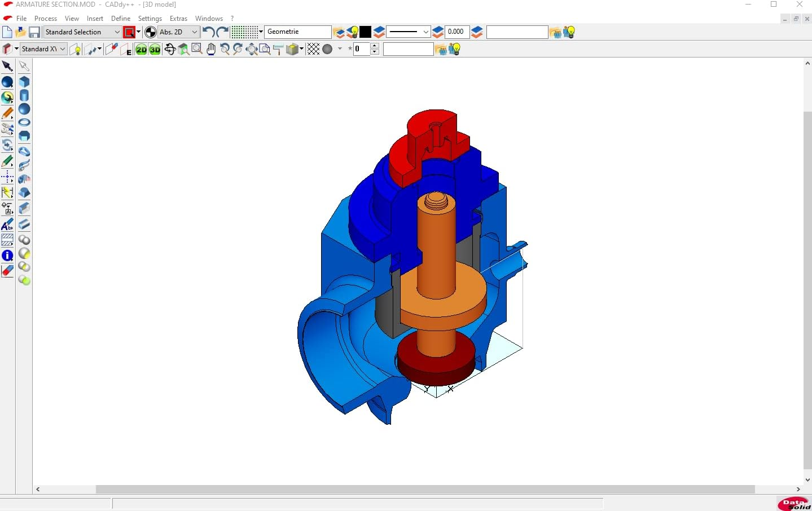The height and width of the screenshot is (511, 812).
Task: Click the torus solid tool
Action: tap(24, 122)
